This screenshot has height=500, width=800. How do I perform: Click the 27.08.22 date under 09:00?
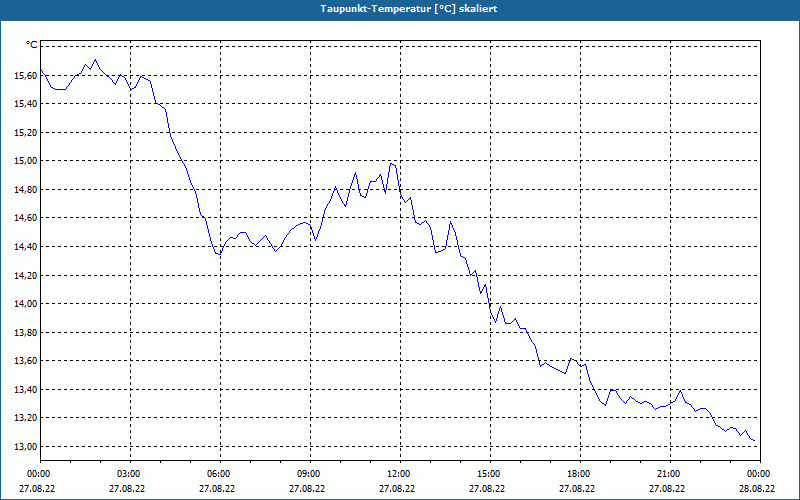coord(307,489)
